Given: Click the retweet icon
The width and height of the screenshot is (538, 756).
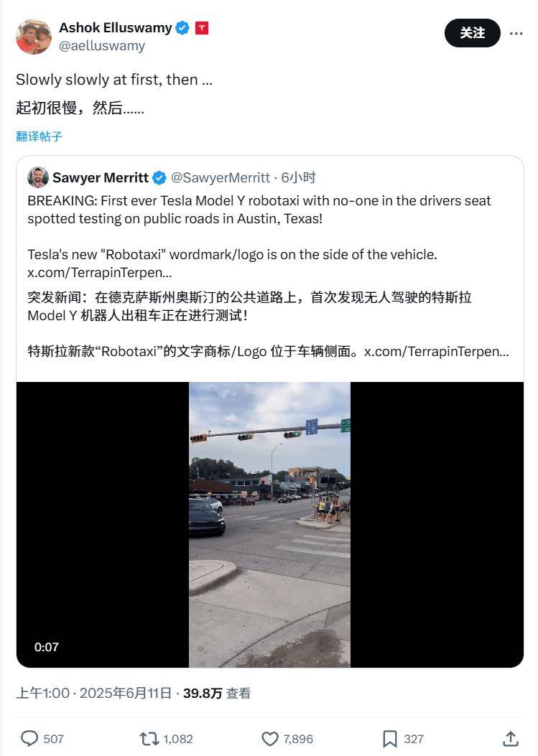Looking at the screenshot, I should (x=149, y=739).
